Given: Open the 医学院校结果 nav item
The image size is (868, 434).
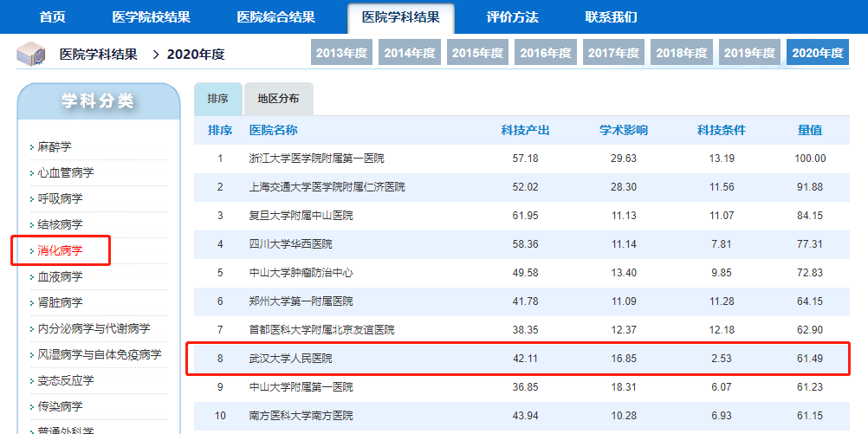Looking at the screenshot, I should coord(151,17).
